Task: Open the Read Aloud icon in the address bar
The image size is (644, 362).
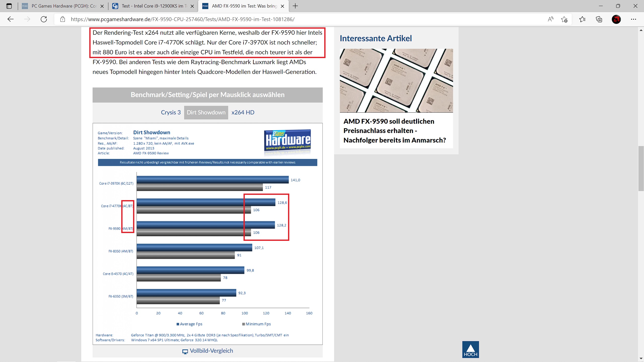Action: point(550,19)
